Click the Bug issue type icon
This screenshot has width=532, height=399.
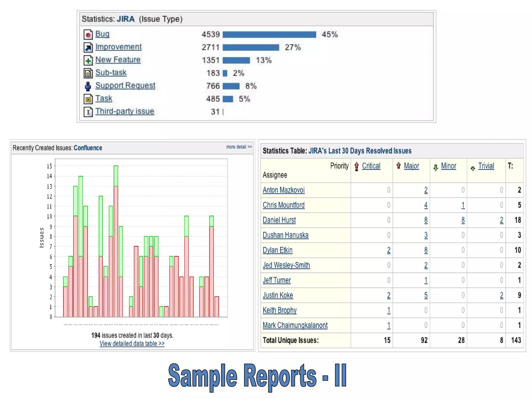click(88, 35)
